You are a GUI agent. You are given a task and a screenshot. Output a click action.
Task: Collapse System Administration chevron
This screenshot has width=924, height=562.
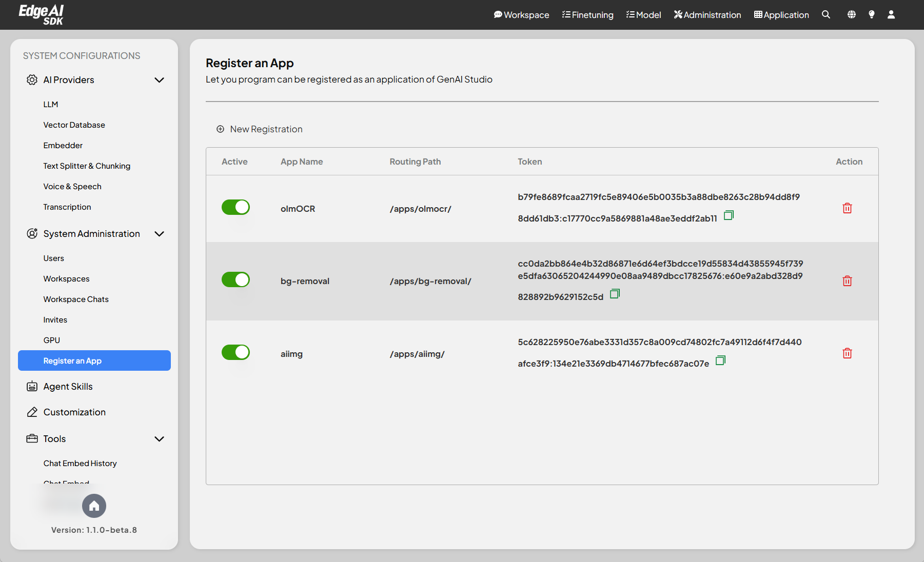[x=159, y=234]
